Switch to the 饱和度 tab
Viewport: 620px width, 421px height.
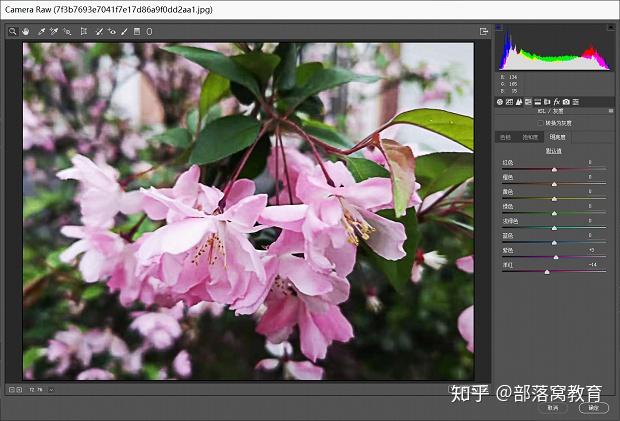pos(530,137)
